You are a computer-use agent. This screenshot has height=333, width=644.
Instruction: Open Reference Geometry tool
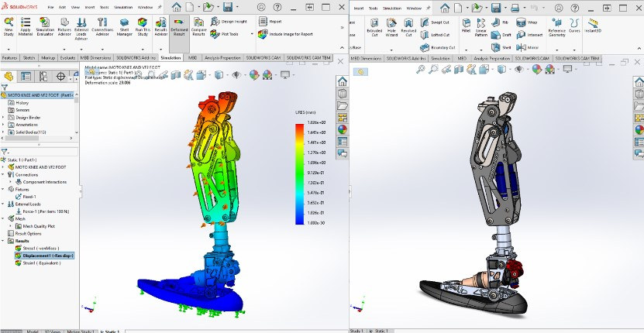click(557, 27)
